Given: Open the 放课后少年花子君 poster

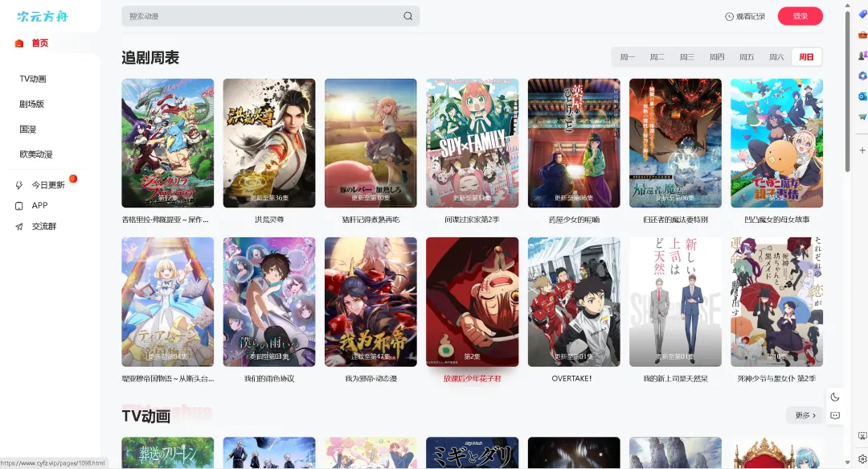Looking at the screenshot, I should tap(473, 302).
